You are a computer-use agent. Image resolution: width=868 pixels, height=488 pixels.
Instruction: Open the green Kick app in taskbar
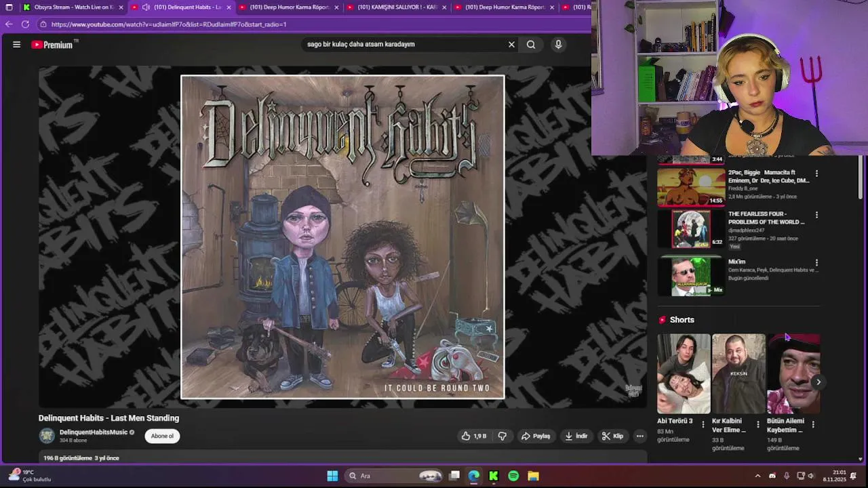(x=494, y=476)
